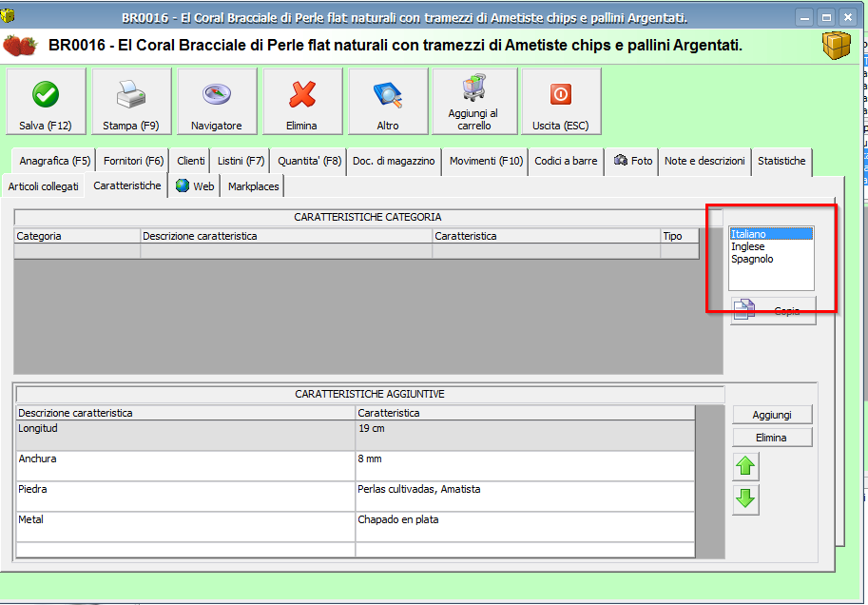Switch to the Markplaces tab

[x=253, y=186]
